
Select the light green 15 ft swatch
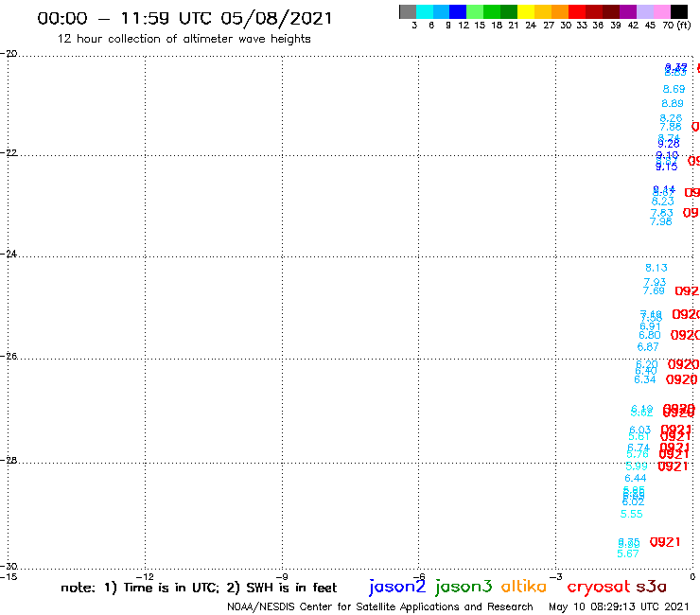pyautogui.click(x=475, y=11)
